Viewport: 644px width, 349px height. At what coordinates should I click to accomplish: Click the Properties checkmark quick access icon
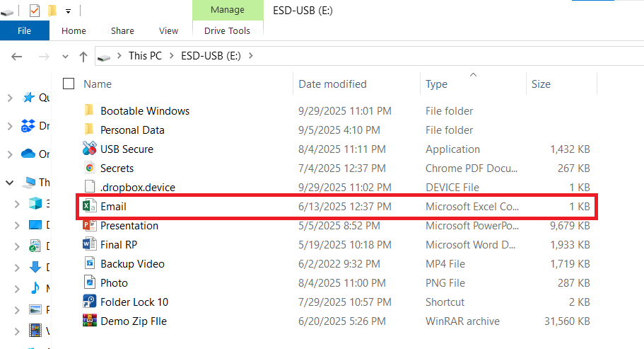35,11
